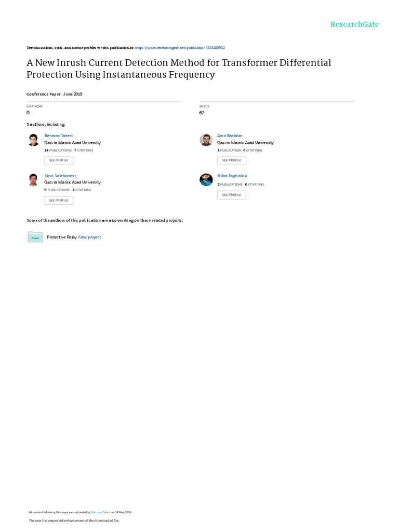Click the citations count 0
This screenshot has height=532, width=399.
click(28, 113)
